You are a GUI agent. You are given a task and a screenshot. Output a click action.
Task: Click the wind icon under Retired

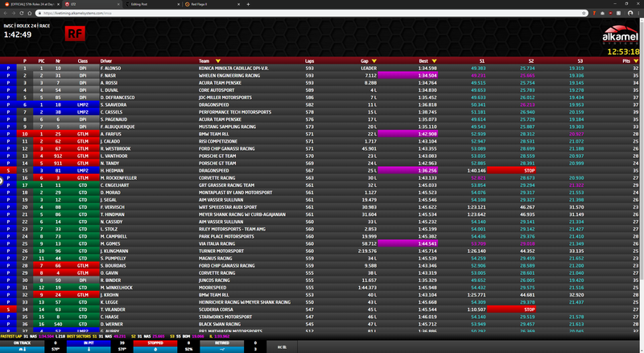coord(222,349)
